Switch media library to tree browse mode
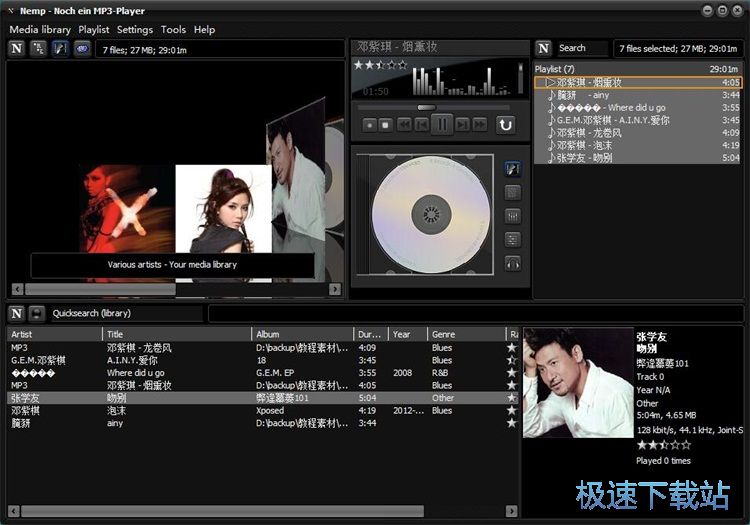The width and height of the screenshot is (750, 525). pyautogui.click(x=38, y=48)
